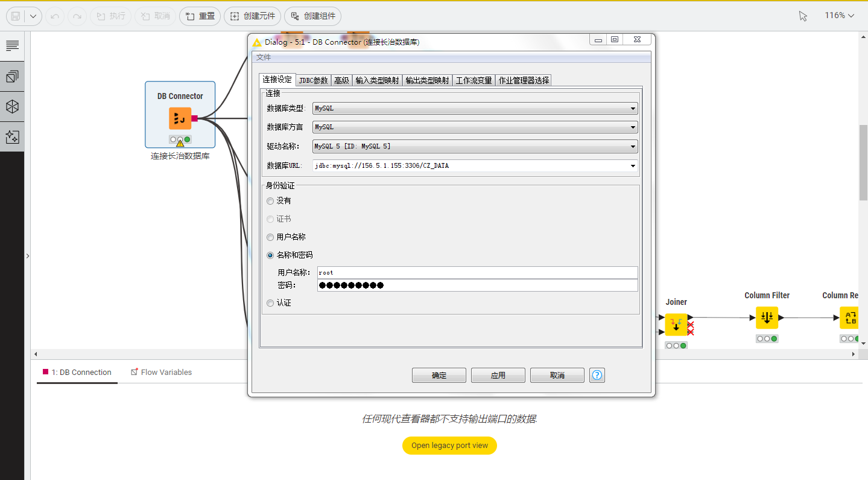Open the Flow Variables tab
The height and width of the screenshot is (480, 868).
point(161,373)
